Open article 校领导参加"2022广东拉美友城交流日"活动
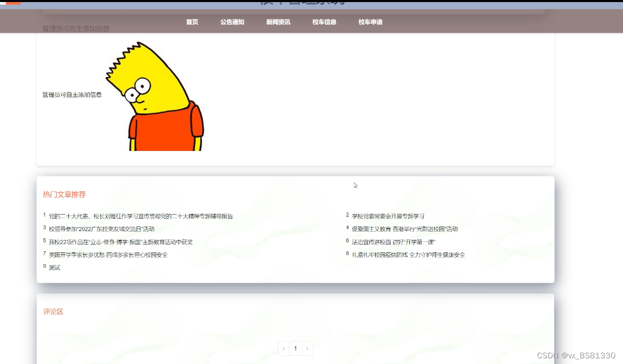 click(101, 229)
